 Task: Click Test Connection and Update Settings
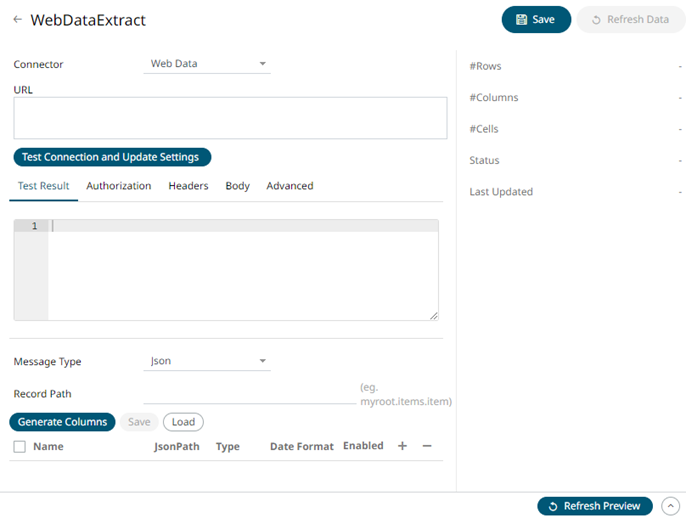click(111, 157)
